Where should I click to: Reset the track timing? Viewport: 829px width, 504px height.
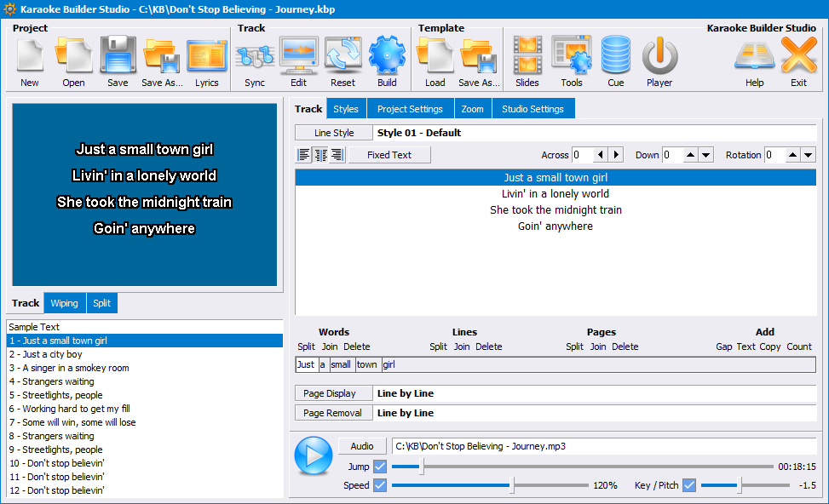click(x=343, y=62)
